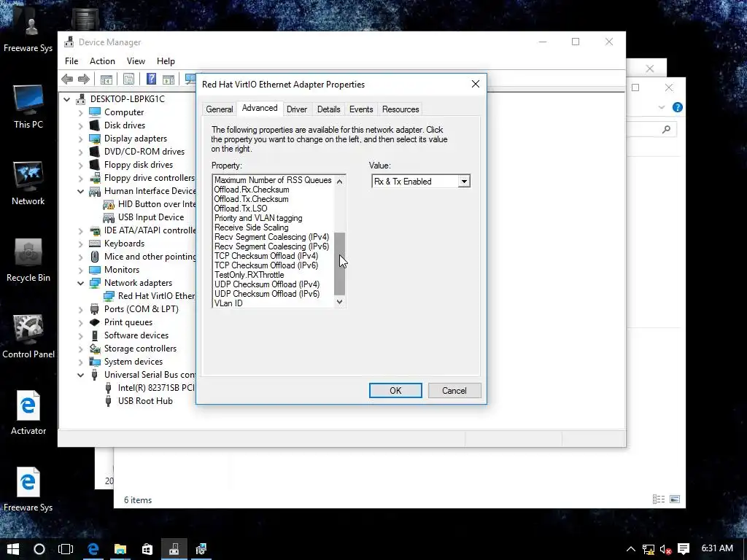The image size is (747, 560).
Task: Open the Help menu
Action: click(166, 61)
